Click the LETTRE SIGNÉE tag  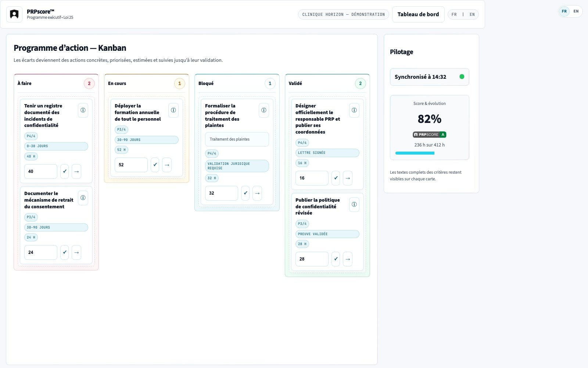(x=327, y=153)
